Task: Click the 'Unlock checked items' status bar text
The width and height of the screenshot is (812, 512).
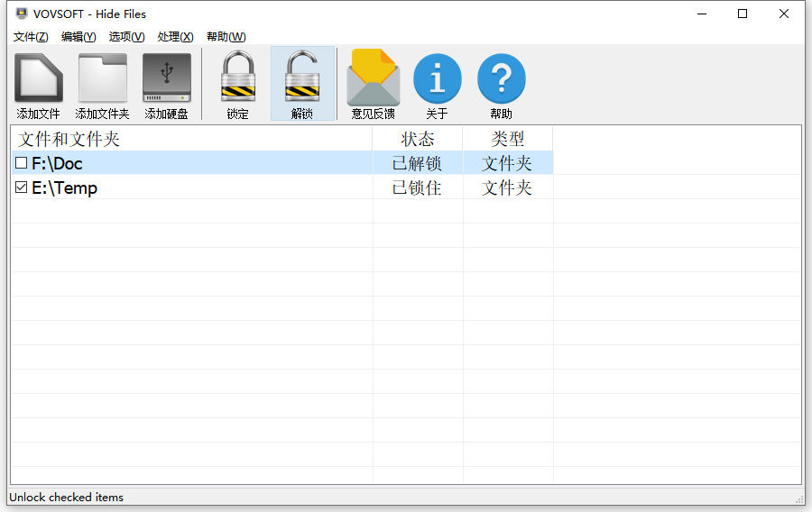Action: [66, 497]
